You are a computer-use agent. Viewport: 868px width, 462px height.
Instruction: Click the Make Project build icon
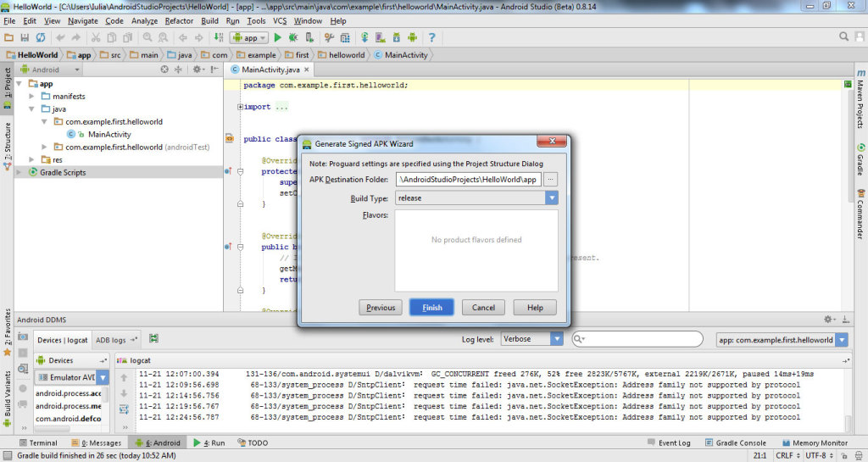click(x=219, y=37)
